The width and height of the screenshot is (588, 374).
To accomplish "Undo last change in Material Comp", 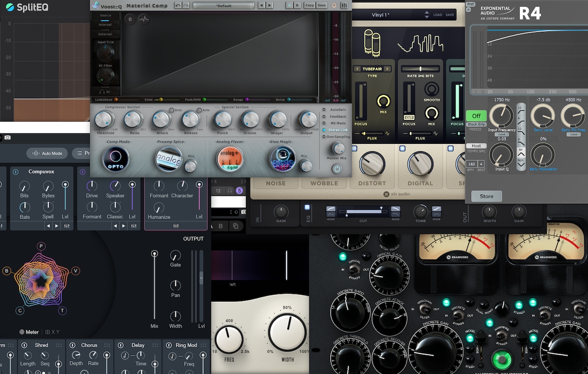I will pos(178,5).
